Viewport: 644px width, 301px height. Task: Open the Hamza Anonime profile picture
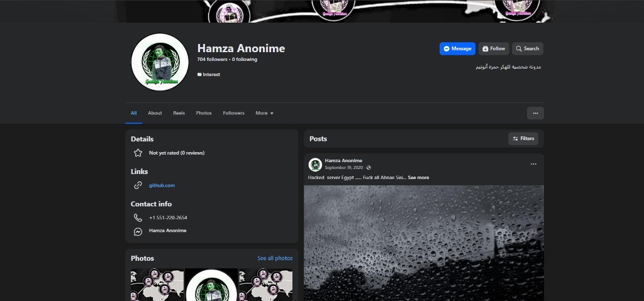[160, 62]
